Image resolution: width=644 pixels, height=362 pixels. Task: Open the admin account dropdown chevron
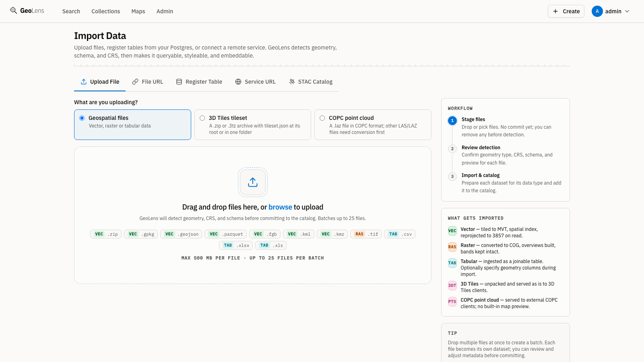pos(627,11)
